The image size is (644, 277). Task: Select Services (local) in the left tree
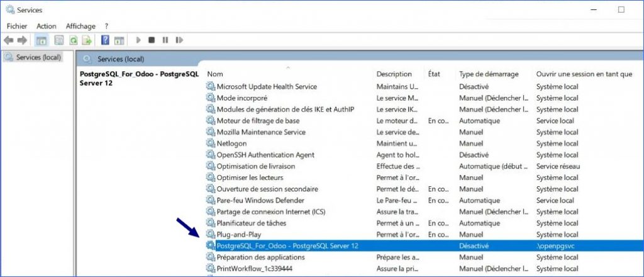point(38,57)
